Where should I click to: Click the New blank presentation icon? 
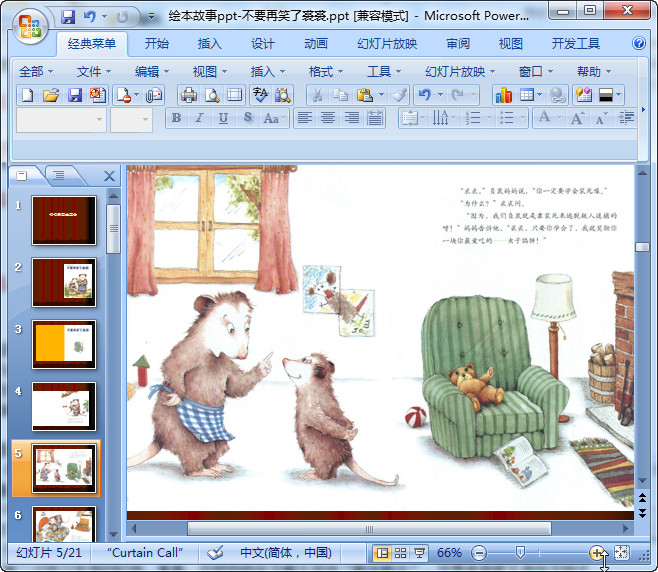(x=28, y=95)
